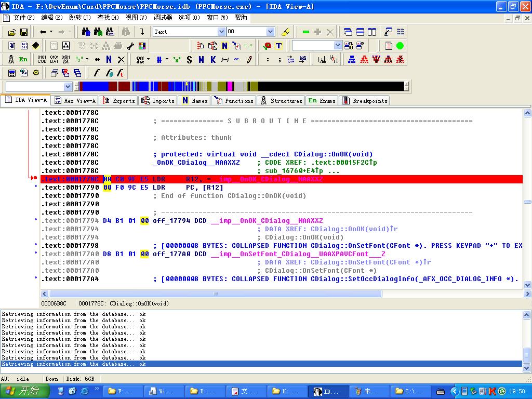Switch to the Hex View-A tab

(x=75, y=100)
